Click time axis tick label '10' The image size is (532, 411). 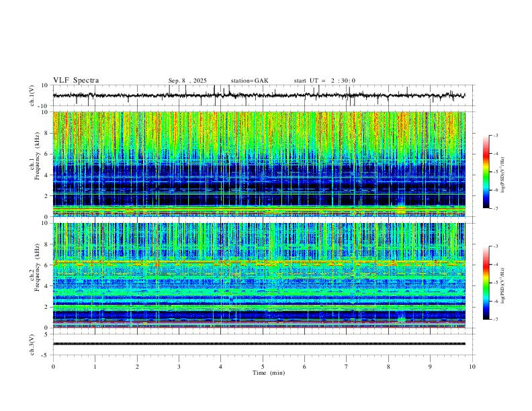pos(472,367)
